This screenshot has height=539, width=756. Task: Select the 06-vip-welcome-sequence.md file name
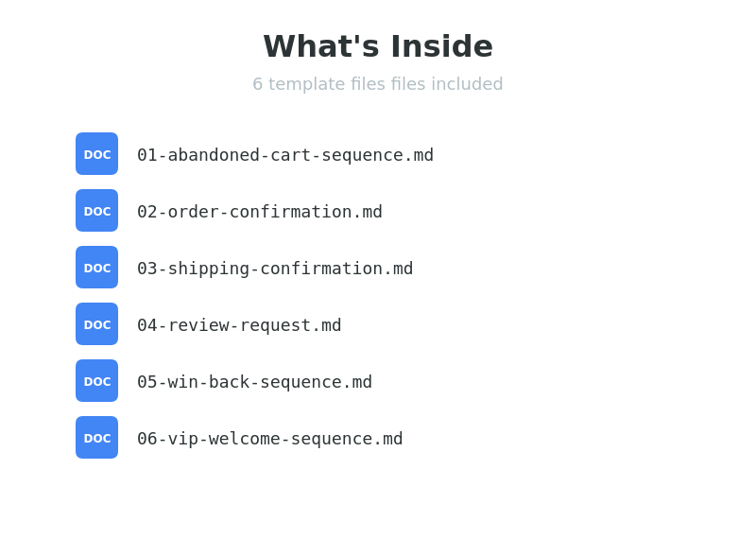pos(270,439)
